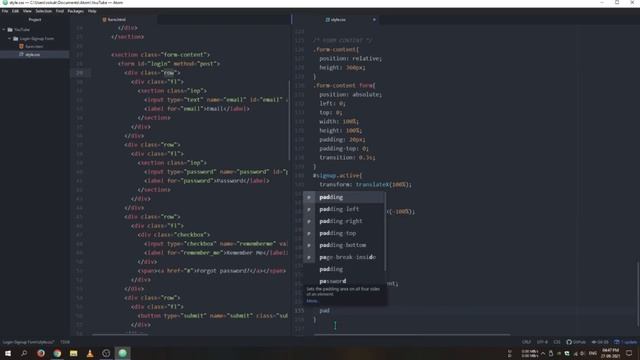Change UTF-8 encoding in status bar
Screen dimensions: 640x360
(542, 342)
